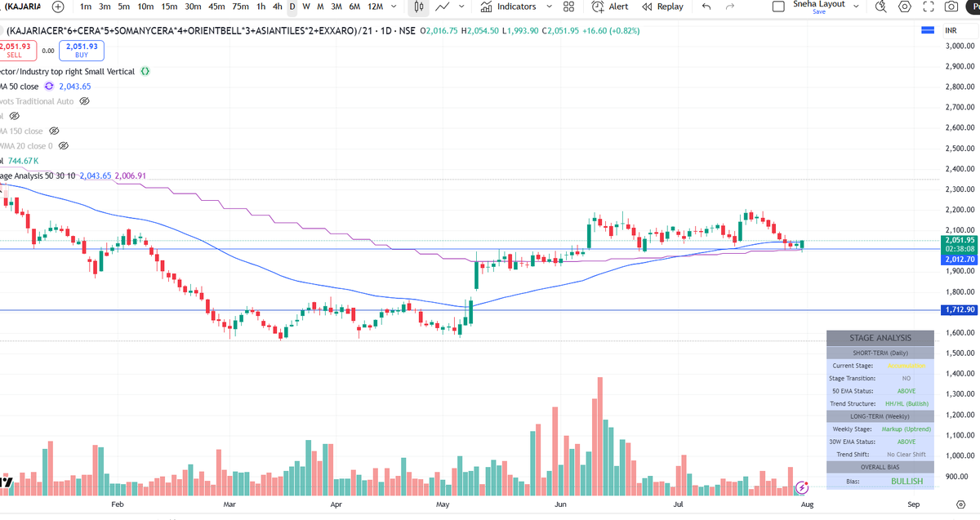Switch to 1m timeframe
This screenshot has width=980, height=520.
click(85, 7)
